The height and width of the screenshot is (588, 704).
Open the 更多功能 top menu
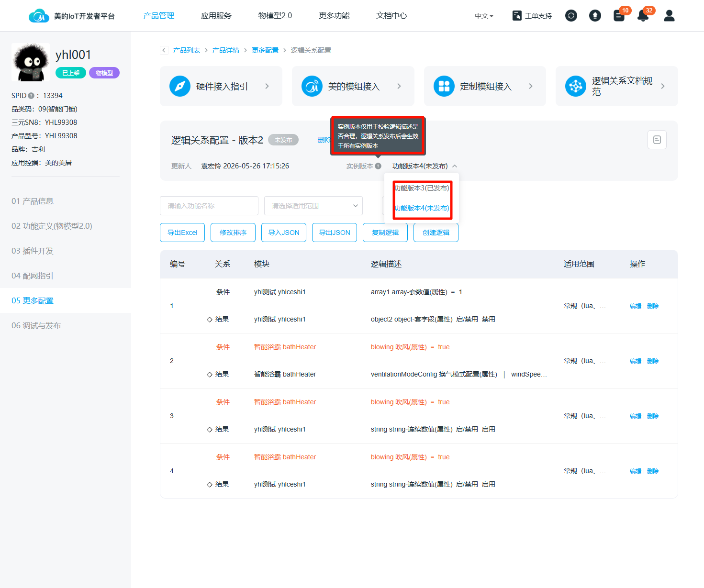335,16
